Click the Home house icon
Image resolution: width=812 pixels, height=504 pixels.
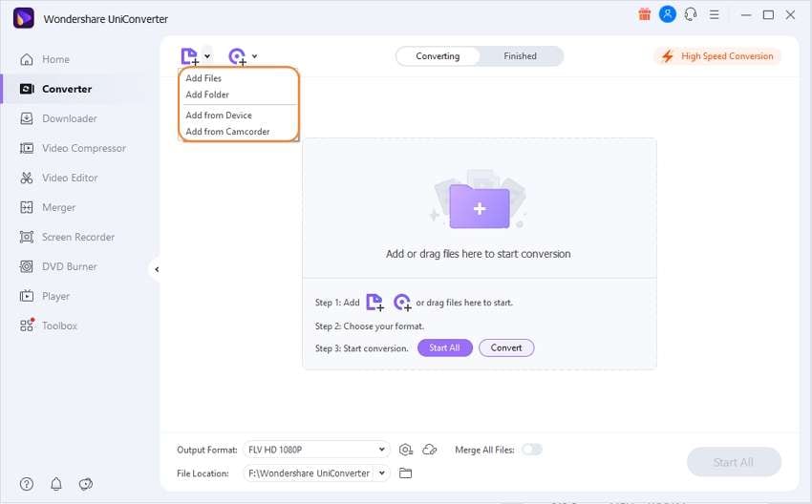click(27, 59)
